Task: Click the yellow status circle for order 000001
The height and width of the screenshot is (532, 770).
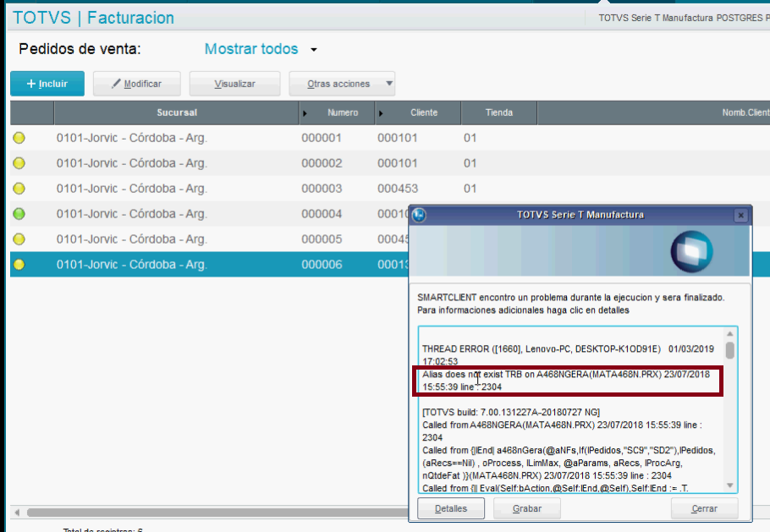Action: click(19, 138)
